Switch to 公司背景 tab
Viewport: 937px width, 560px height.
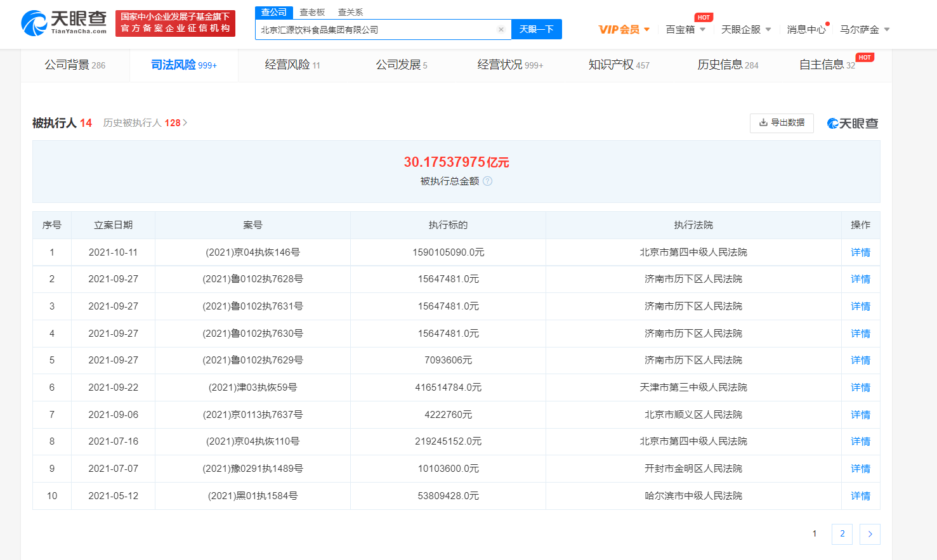coord(75,65)
